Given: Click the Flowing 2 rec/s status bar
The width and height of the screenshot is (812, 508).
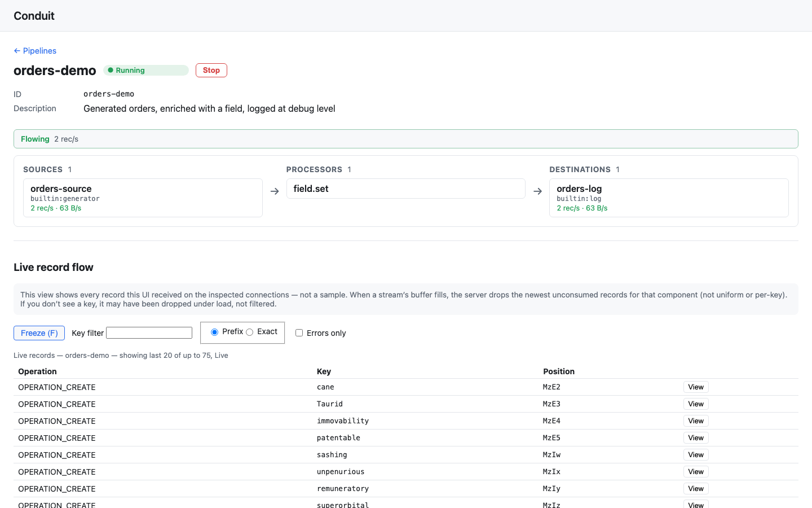Looking at the screenshot, I should (406, 139).
